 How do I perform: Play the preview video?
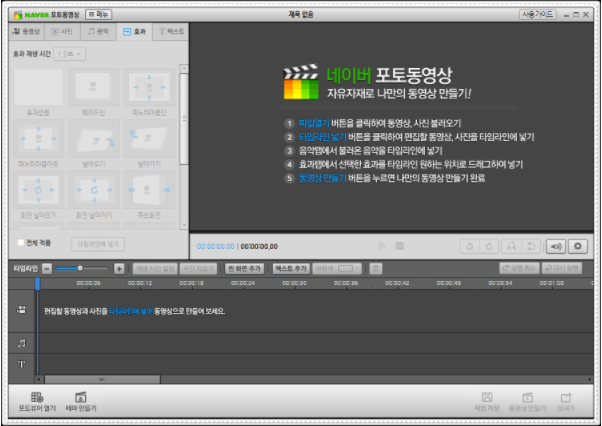tap(382, 246)
